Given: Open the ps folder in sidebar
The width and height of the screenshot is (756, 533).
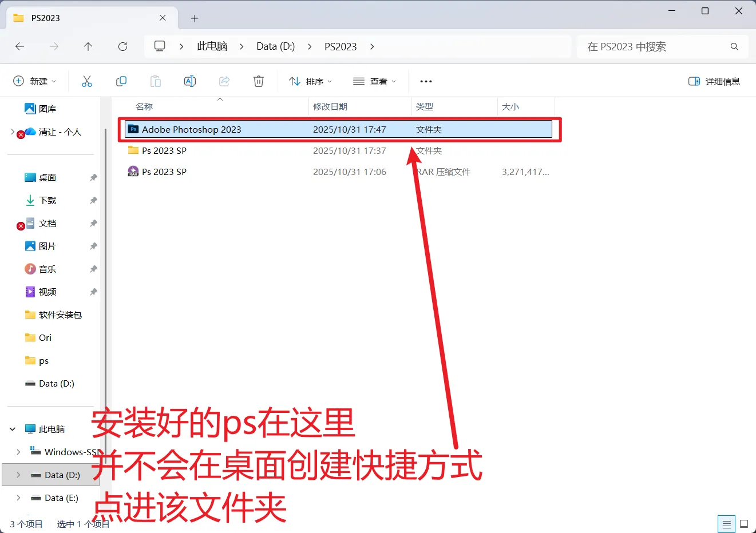Looking at the screenshot, I should pos(37,360).
